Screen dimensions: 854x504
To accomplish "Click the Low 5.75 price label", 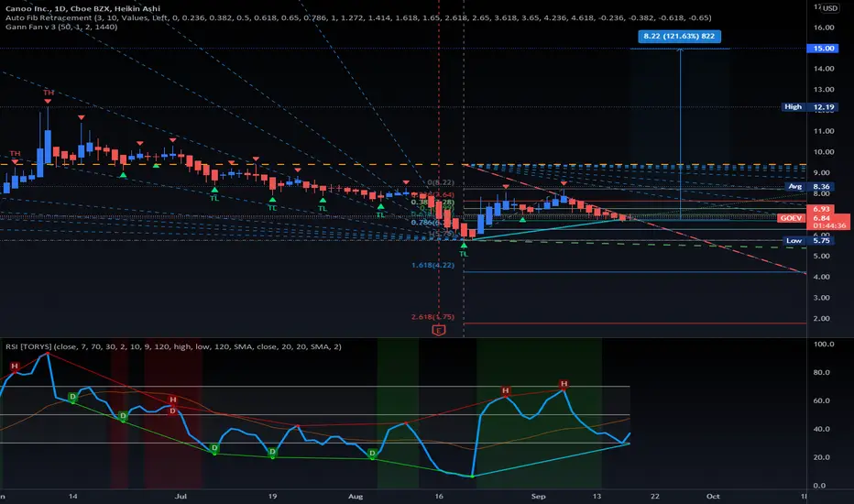I will [x=809, y=240].
